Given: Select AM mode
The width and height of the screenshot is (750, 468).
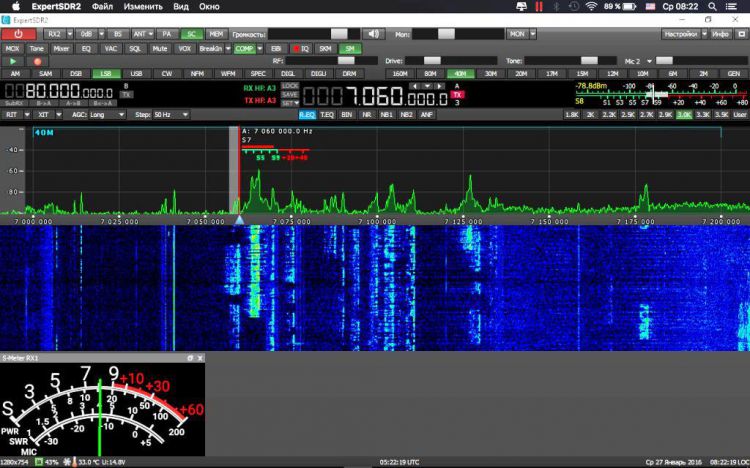Looking at the screenshot, I should pos(15,74).
